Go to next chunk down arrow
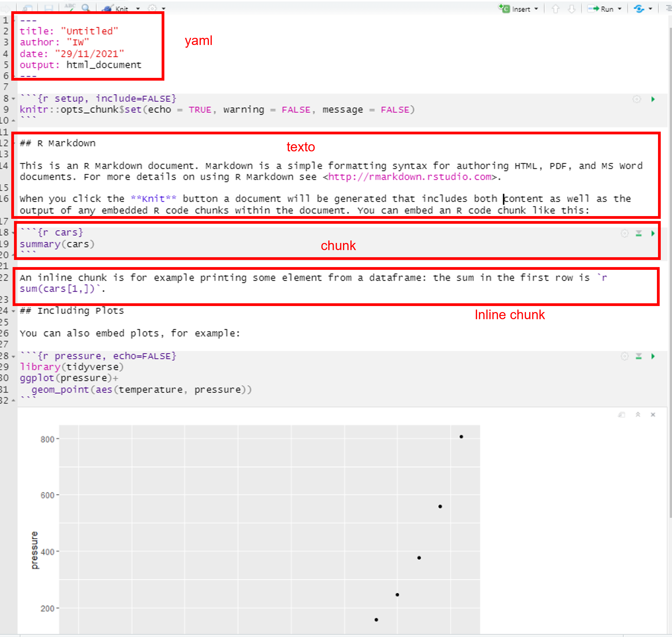This screenshot has width=672, height=637. [x=572, y=9]
